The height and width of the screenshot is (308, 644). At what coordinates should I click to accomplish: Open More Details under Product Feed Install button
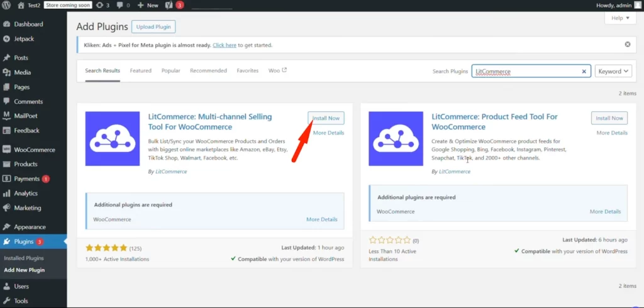(612, 133)
